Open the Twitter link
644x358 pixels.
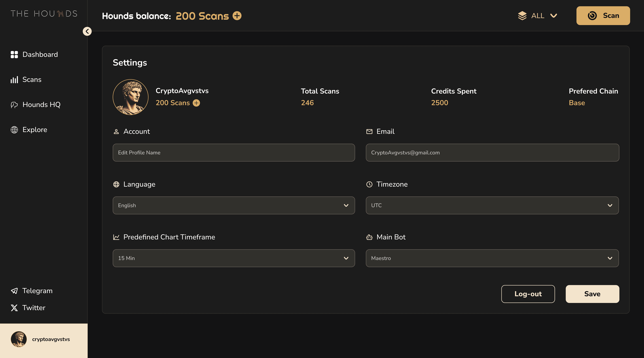tap(28, 308)
